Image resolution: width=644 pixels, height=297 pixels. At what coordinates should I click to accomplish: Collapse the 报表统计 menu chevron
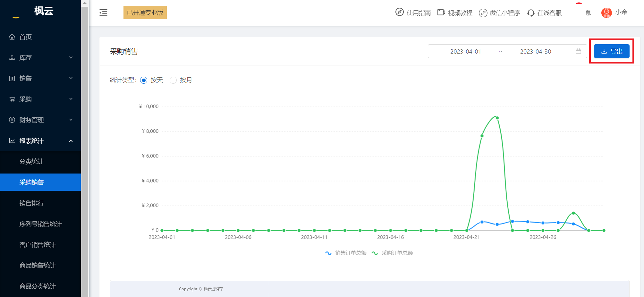(x=71, y=141)
